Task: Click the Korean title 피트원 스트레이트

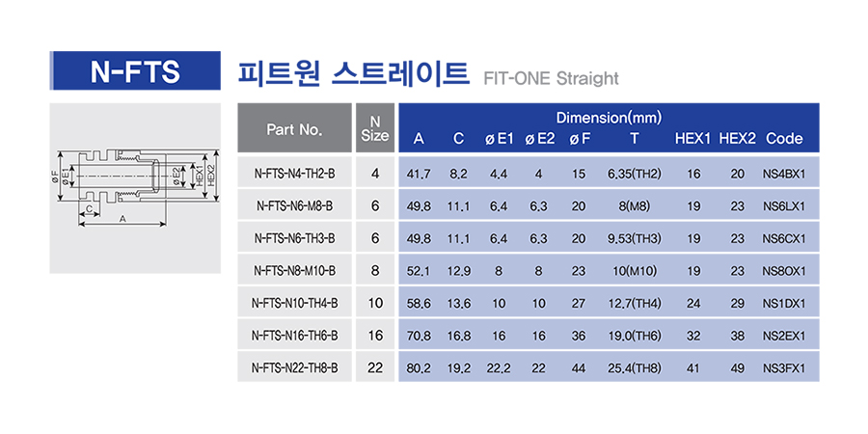Action: click(x=353, y=73)
